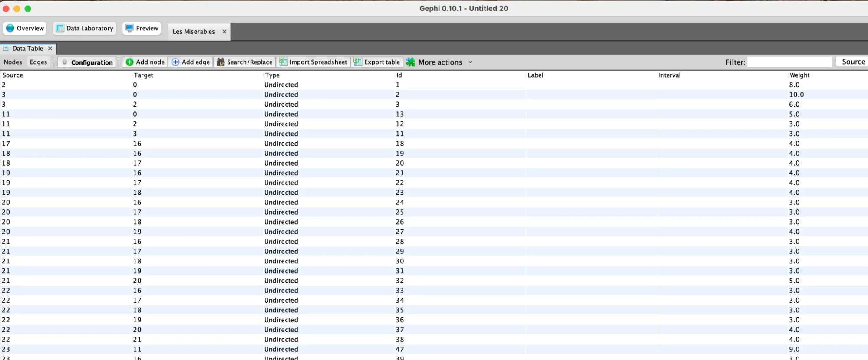Click the Export table icon
The width and height of the screenshot is (868, 360).
tap(357, 62)
